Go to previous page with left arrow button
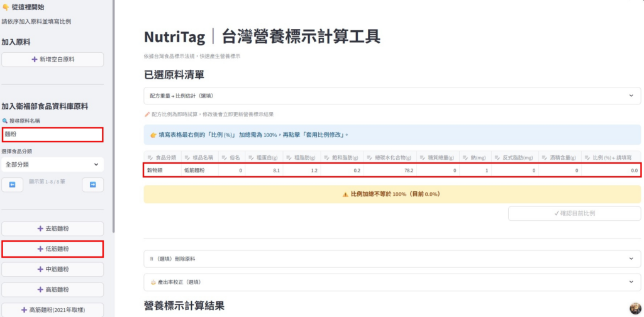Image resolution: width=644 pixels, height=317 pixels. point(13,185)
